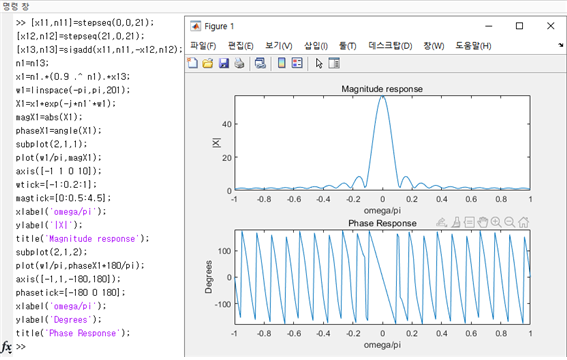Viewport: 567px width, 360px height.
Task: Click the fx function browser icon
Action: tap(6, 347)
